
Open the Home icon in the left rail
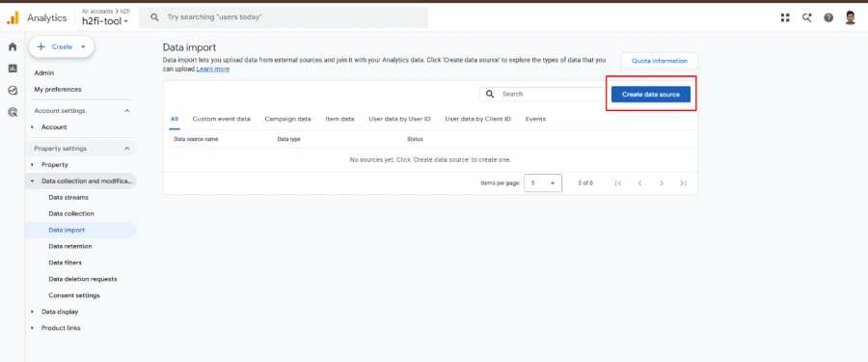[x=13, y=46]
